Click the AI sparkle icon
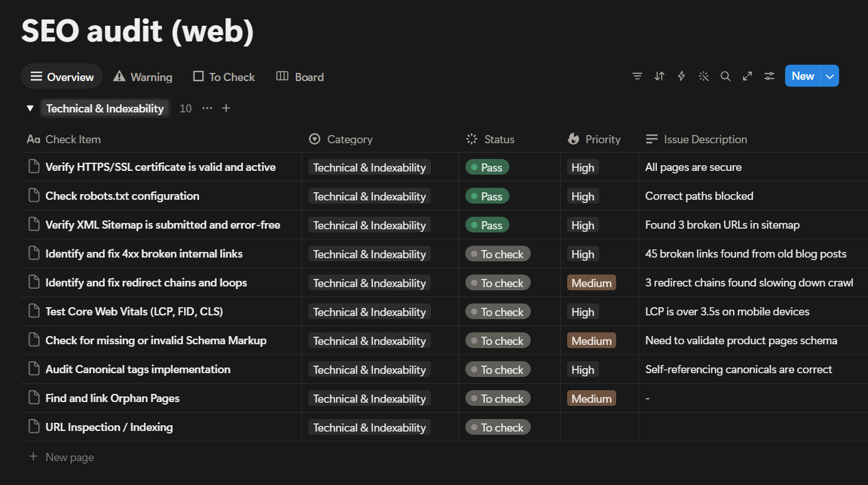The width and height of the screenshot is (868, 485). point(703,76)
